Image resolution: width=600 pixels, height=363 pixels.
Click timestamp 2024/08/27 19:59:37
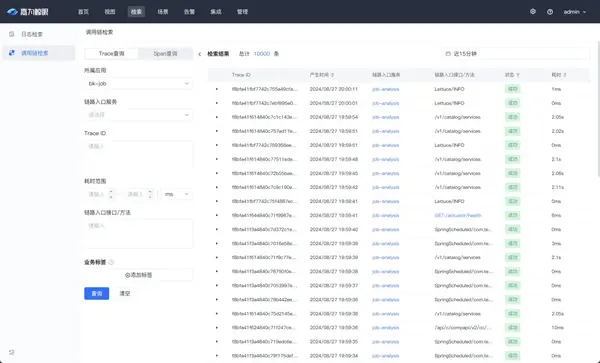point(333,286)
